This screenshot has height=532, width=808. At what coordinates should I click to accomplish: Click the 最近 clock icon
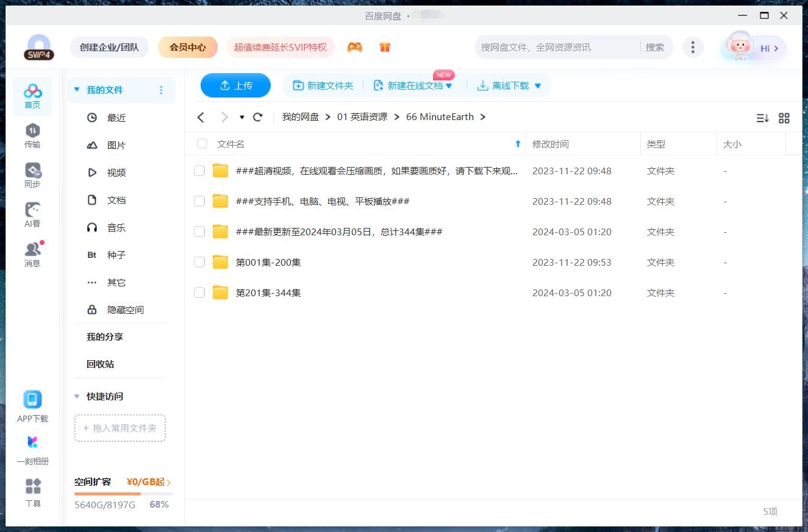[x=92, y=118]
